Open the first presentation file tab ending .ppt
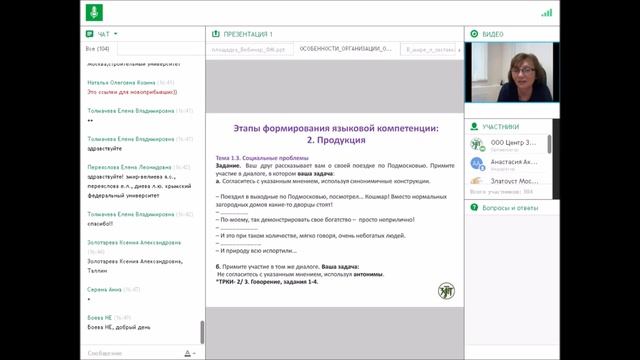The width and height of the screenshot is (640, 360). coord(249,49)
